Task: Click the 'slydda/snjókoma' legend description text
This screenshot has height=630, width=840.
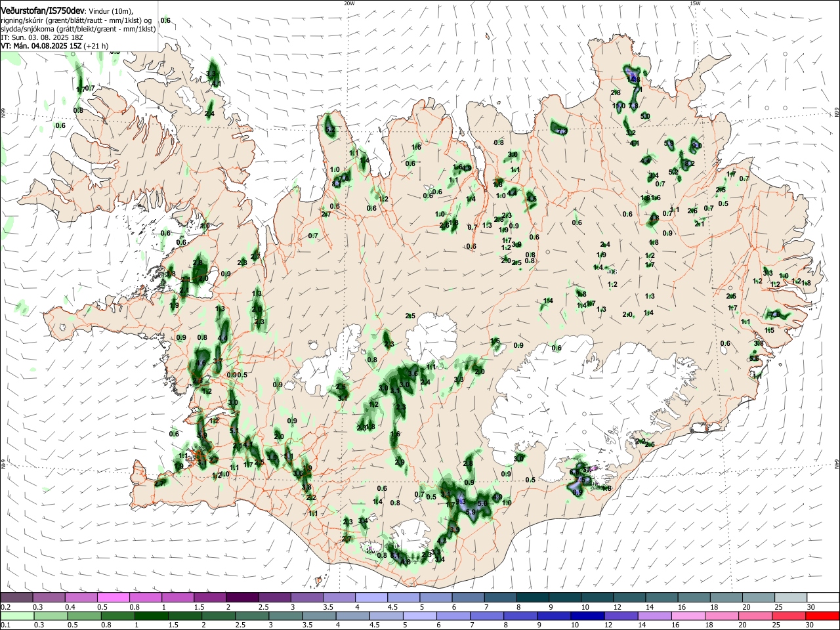Action: [27, 29]
